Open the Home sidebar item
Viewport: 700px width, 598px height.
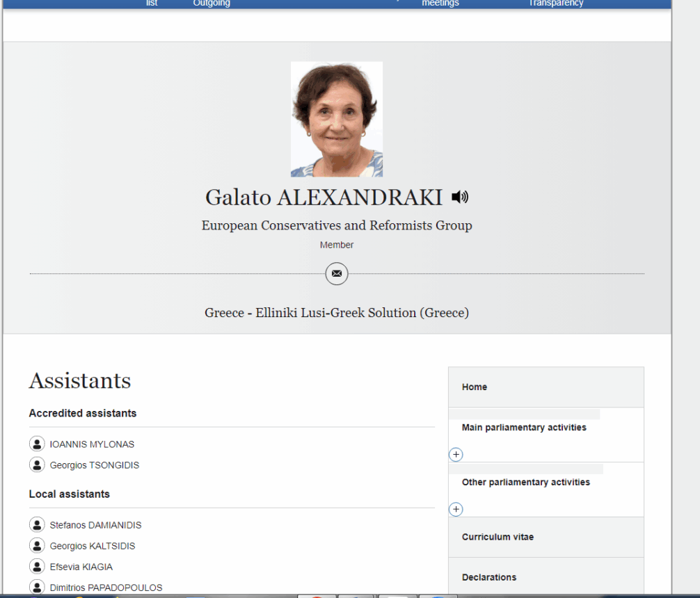pos(546,387)
